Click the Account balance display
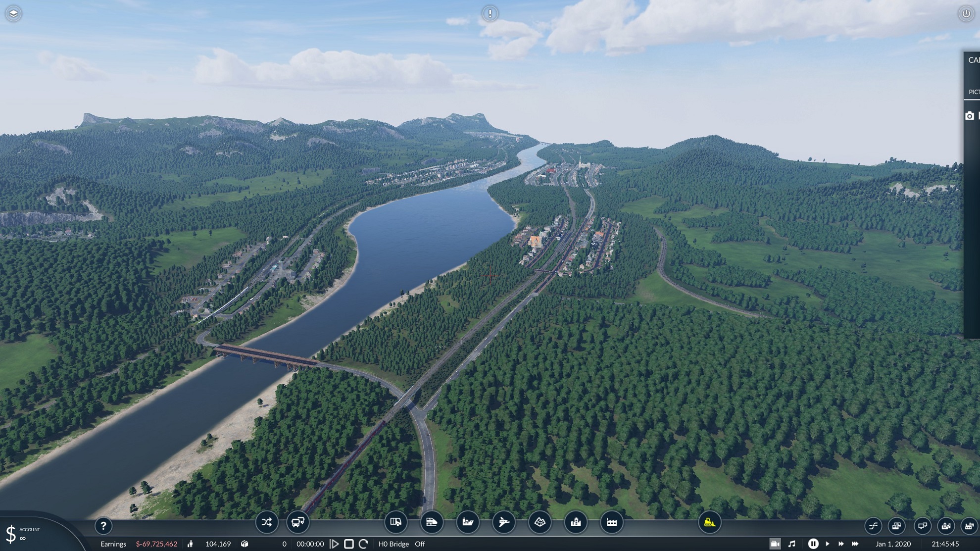Image resolution: width=980 pixels, height=551 pixels. point(23,534)
